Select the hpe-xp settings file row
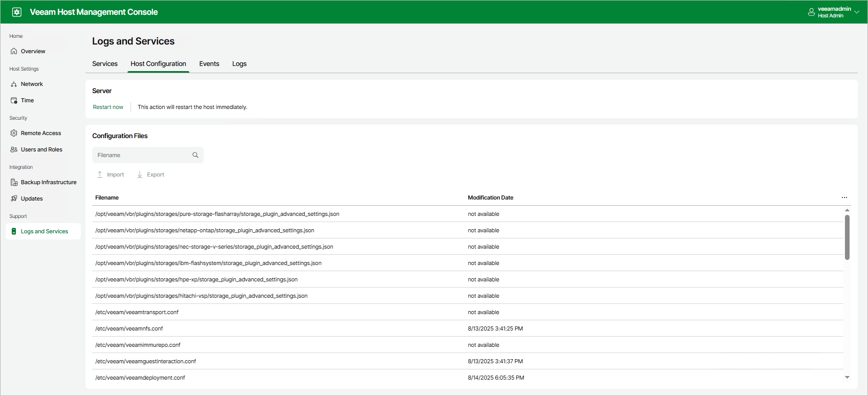Viewport: 868px width, 396px height. [468, 279]
